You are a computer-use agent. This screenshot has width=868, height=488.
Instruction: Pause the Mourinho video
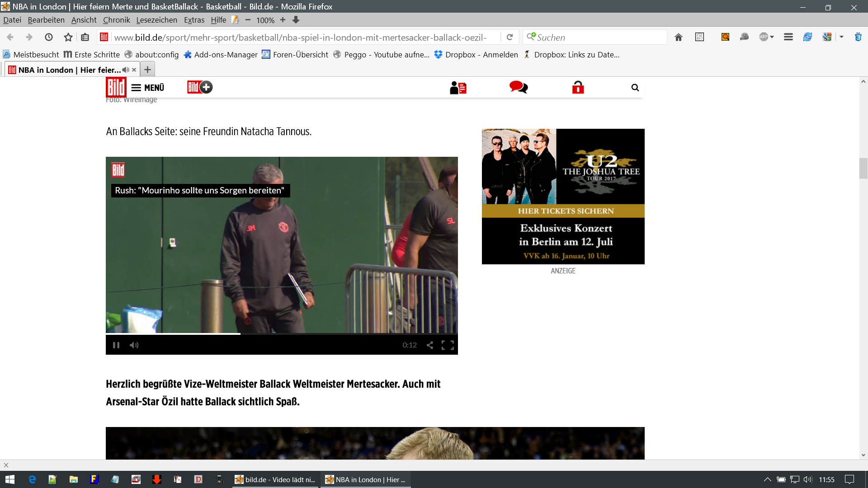tap(116, 345)
